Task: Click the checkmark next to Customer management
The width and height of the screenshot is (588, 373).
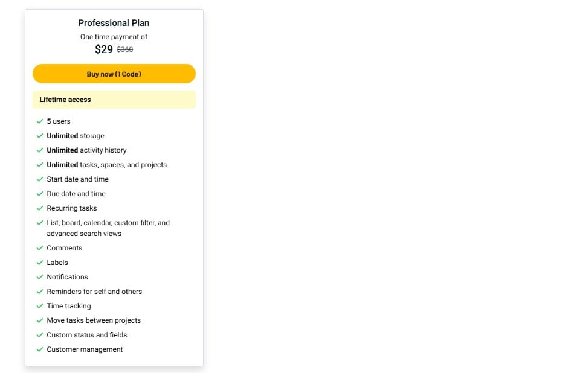Action: coord(40,349)
